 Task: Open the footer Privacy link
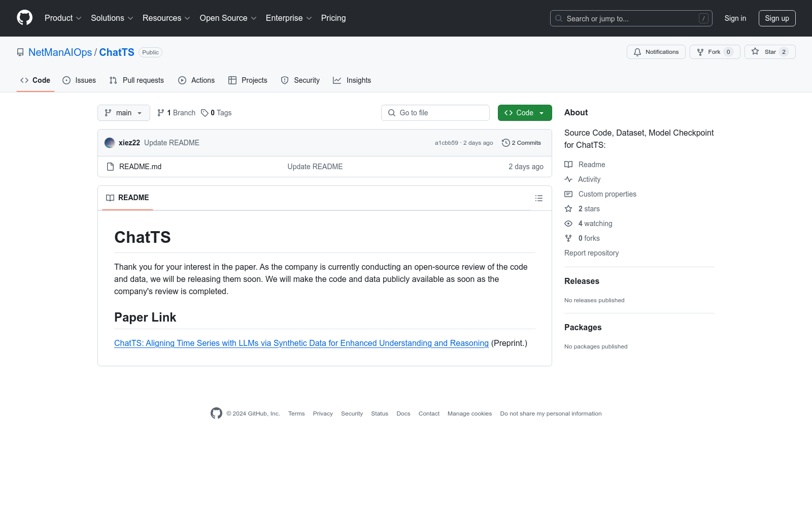[323, 414]
